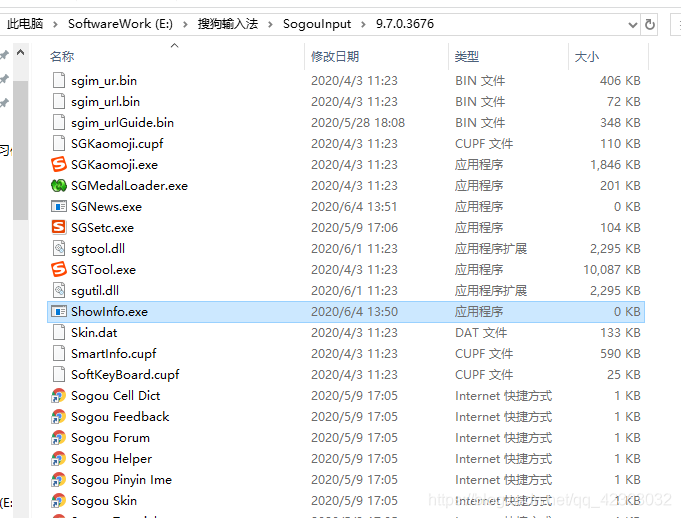Viewport: 681px width, 518px height.
Task: Expand chevron after SoftwareWork (E:) breadcrumb
Action: [x=185, y=24]
